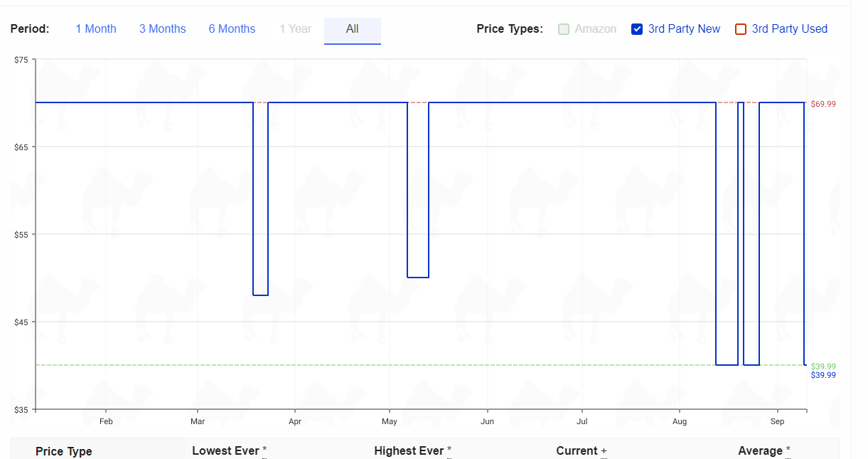Select the All period tab
The width and height of the screenshot is (868, 459).
pos(353,31)
